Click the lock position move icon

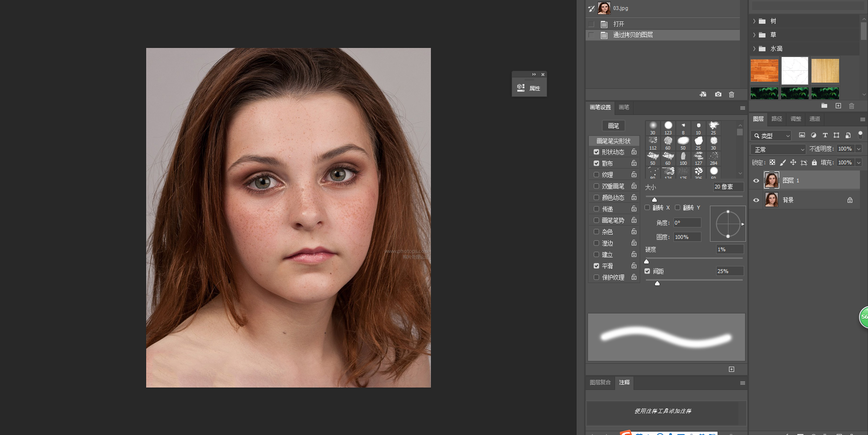pyautogui.click(x=793, y=162)
